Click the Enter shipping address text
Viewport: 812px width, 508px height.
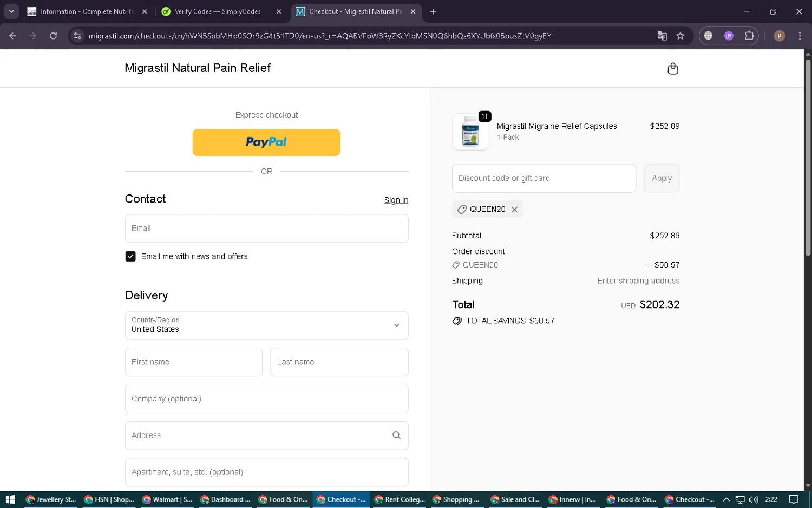point(638,281)
